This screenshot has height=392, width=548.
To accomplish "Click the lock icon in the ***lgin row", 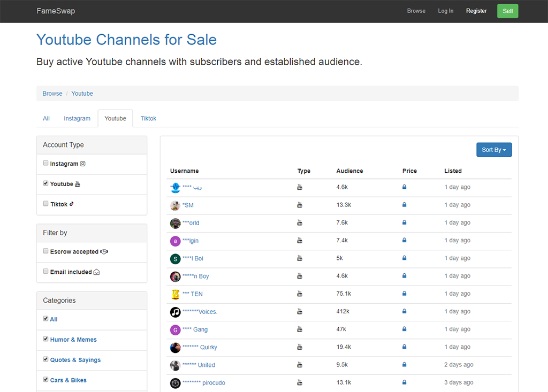I will [404, 240].
